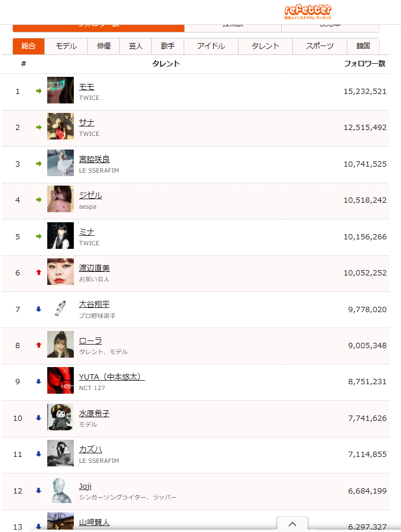Click the blue down arrow beside 大谷翔平
This screenshot has width=401, height=532.
pos(39,309)
